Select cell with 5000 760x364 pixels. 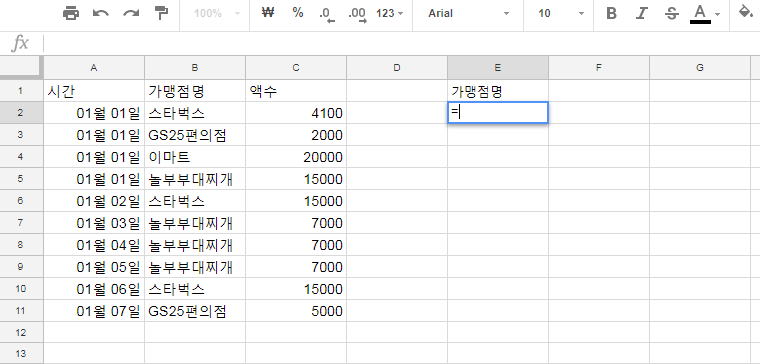tap(296, 311)
